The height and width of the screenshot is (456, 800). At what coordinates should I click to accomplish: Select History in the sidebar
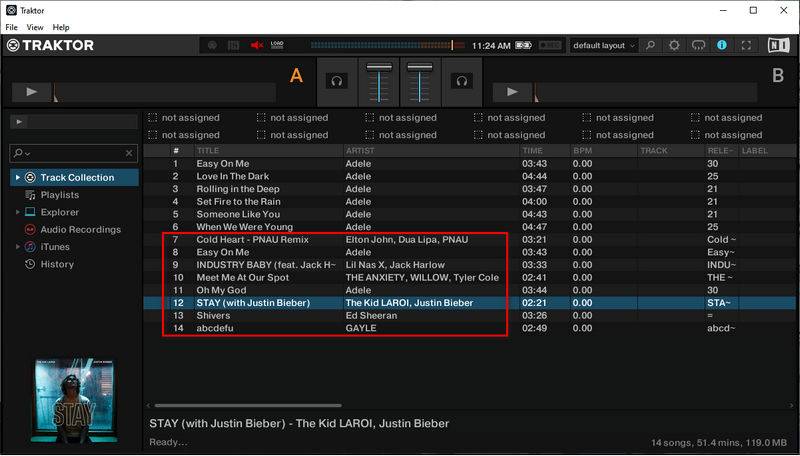tap(57, 264)
